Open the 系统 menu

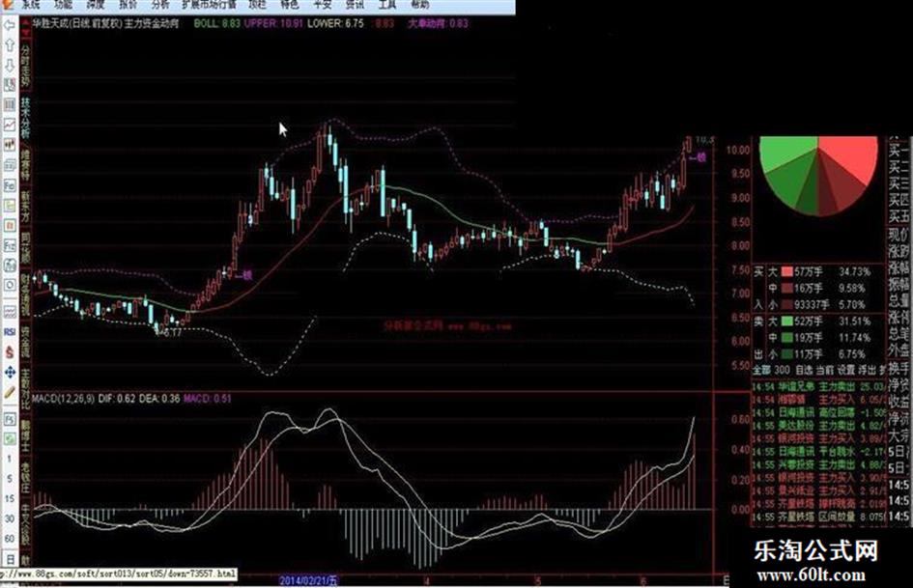(x=31, y=5)
